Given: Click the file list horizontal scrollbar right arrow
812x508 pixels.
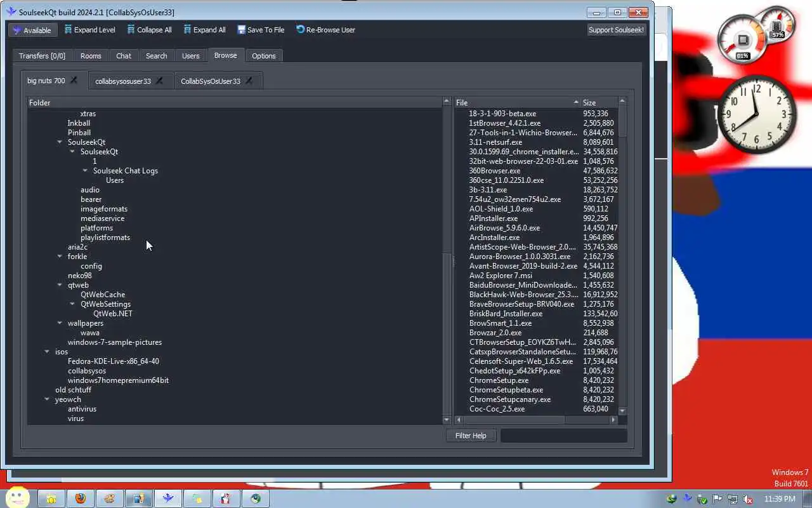Looking at the screenshot, I should (x=613, y=420).
